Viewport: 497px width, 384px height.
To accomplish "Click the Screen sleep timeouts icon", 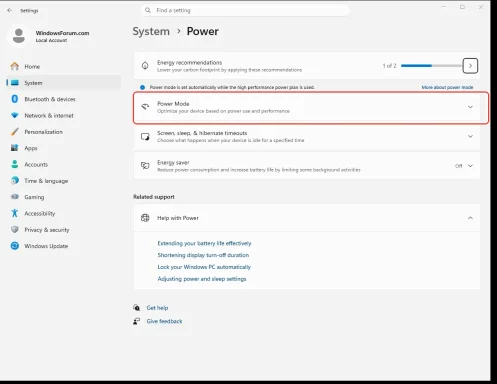I will click(145, 136).
